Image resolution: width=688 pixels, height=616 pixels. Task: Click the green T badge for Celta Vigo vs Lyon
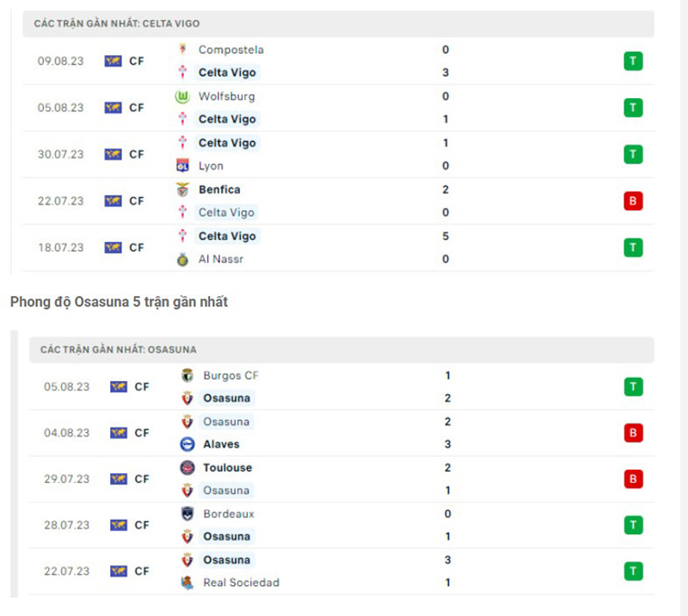[633, 154]
